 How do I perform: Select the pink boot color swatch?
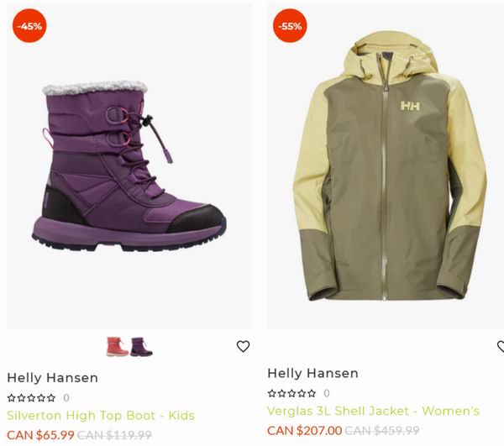coord(118,346)
